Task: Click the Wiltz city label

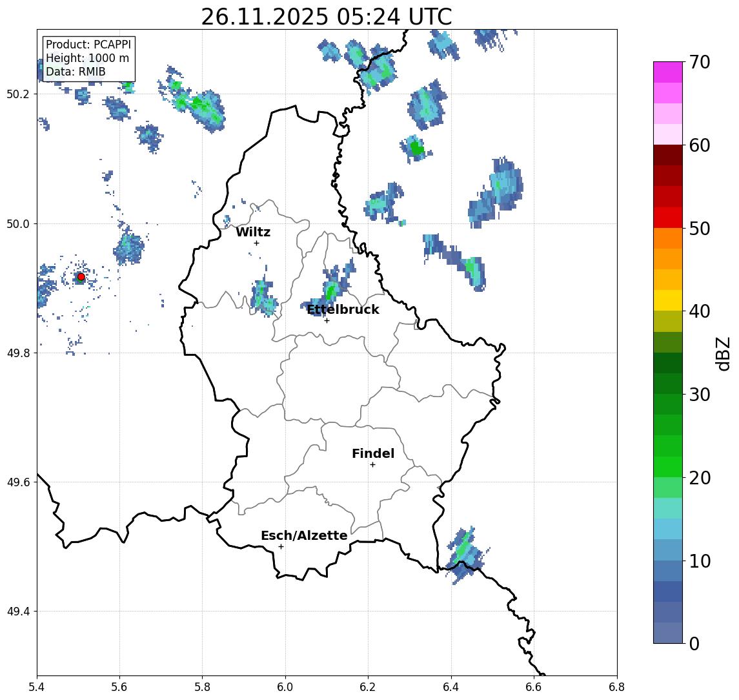Action: [253, 232]
